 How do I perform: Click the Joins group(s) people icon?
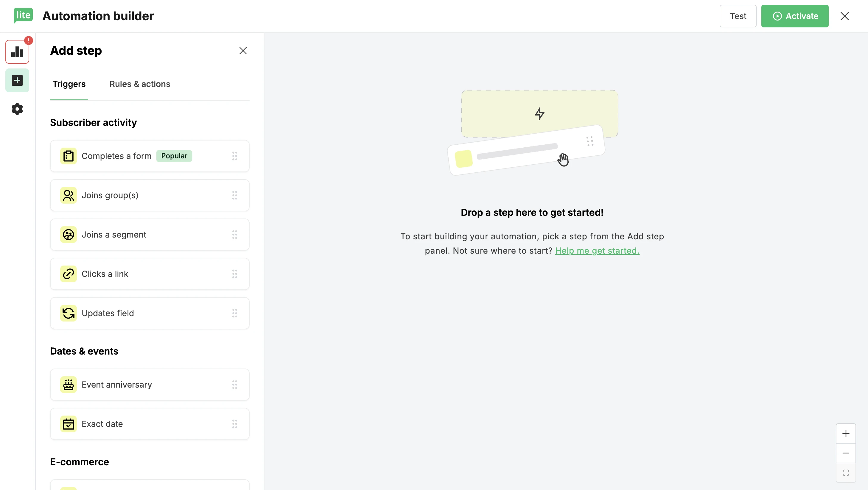point(69,195)
